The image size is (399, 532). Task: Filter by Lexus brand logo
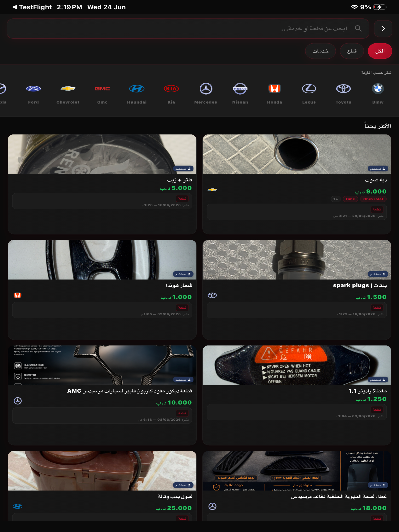309,89
